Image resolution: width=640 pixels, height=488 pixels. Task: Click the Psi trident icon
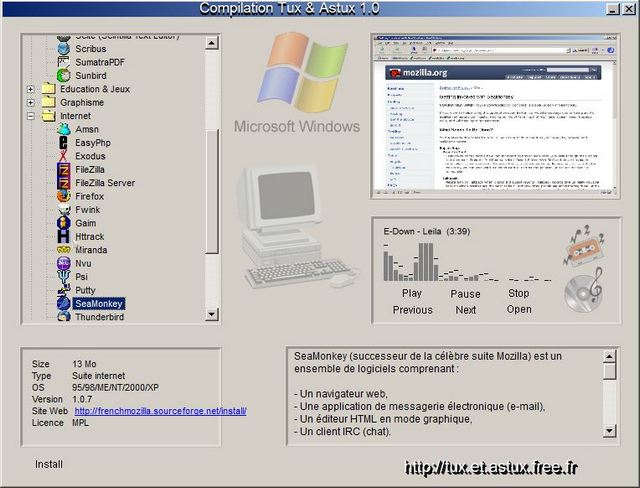click(64, 277)
